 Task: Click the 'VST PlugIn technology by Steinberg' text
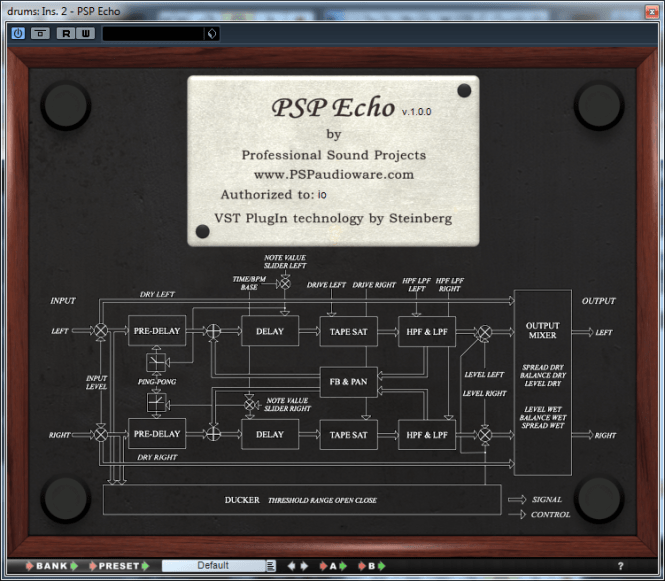tap(333, 218)
